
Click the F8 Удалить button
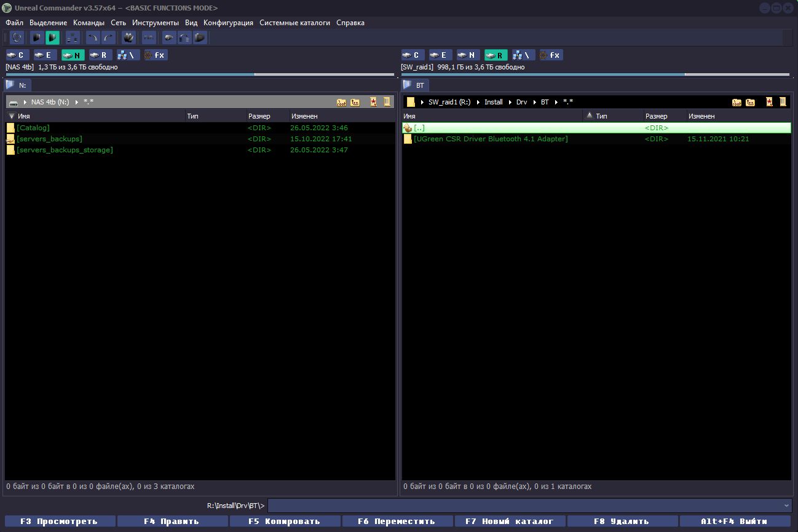point(622,522)
